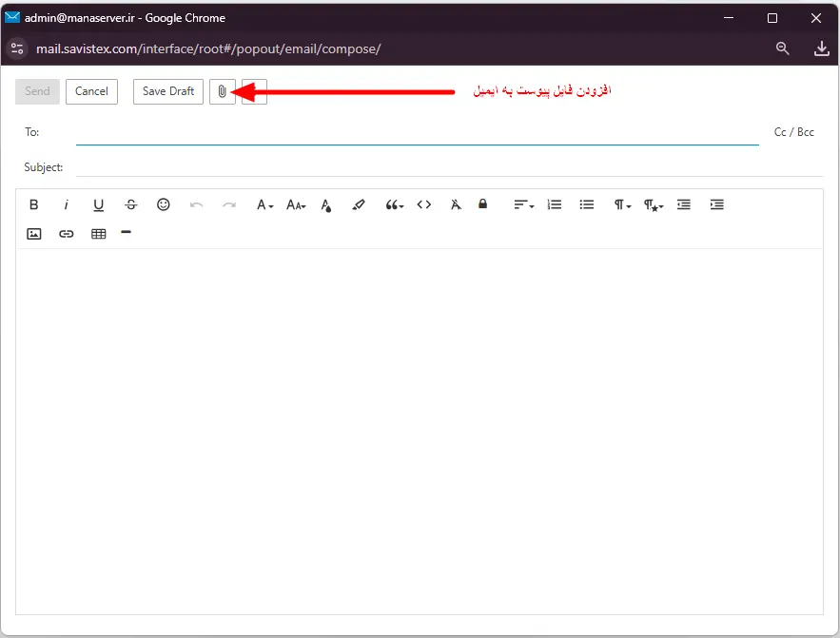Attach a file to the email

[222, 91]
